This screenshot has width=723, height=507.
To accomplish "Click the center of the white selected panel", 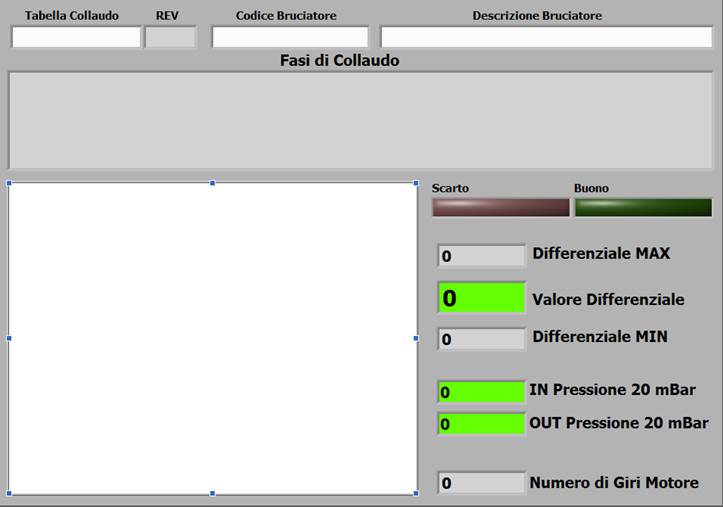I will (212, 338).
